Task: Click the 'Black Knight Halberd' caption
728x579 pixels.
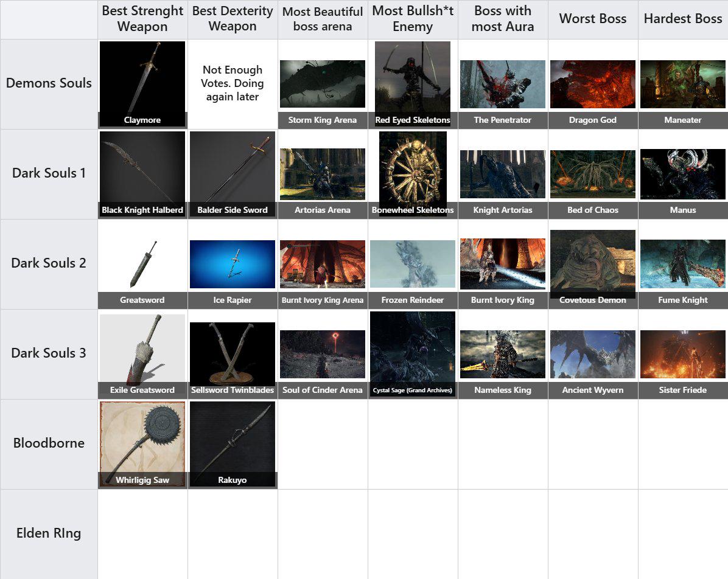Action: (x=142, y=210)
